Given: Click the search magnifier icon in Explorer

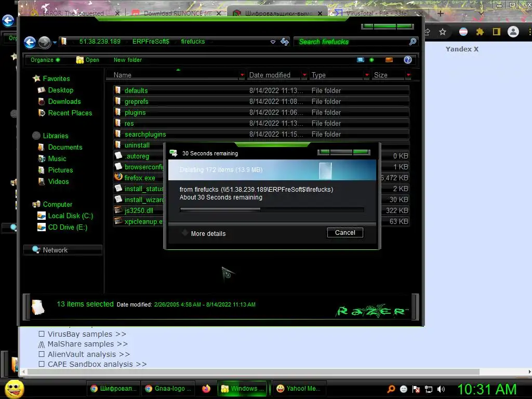Looking at the screenshot, I should click(x=413, y=42).
